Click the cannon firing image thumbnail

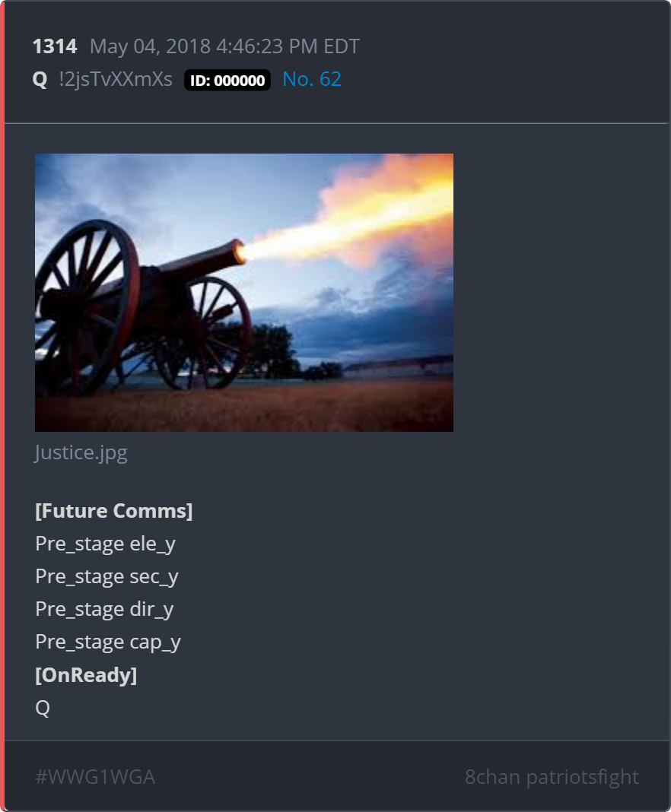tap(244, 292)
